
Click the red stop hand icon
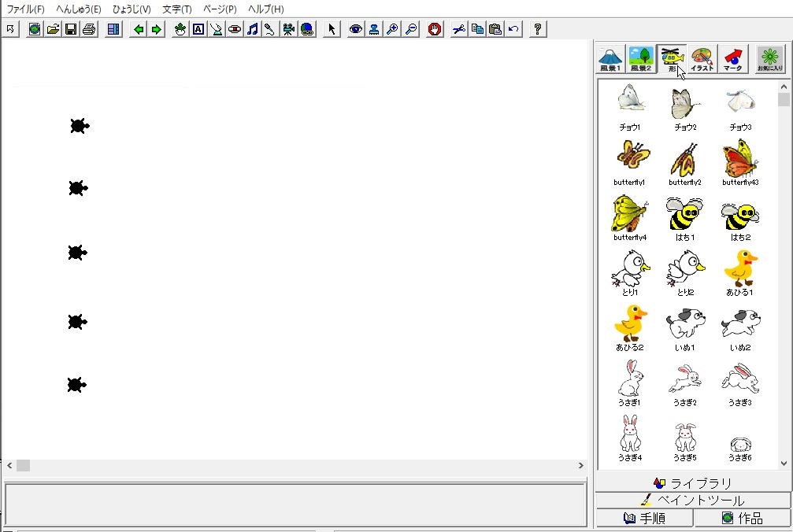[435, 29]
